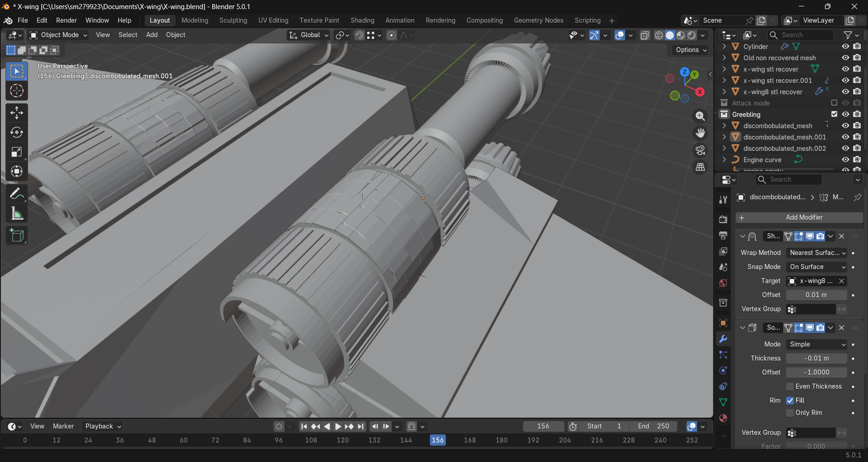Open the Playback dropdown in timeline
The image size is (868, 462).
coord(103,426)
